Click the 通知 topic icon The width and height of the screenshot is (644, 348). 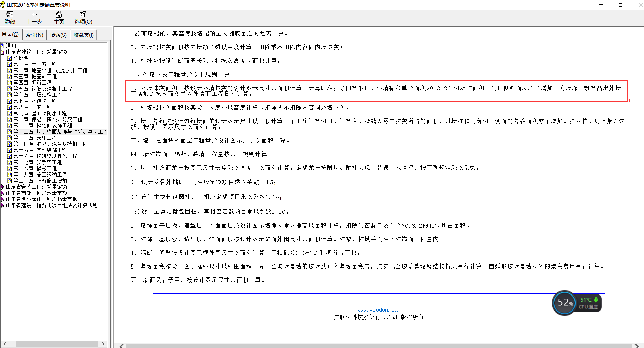tap(2, 46)
